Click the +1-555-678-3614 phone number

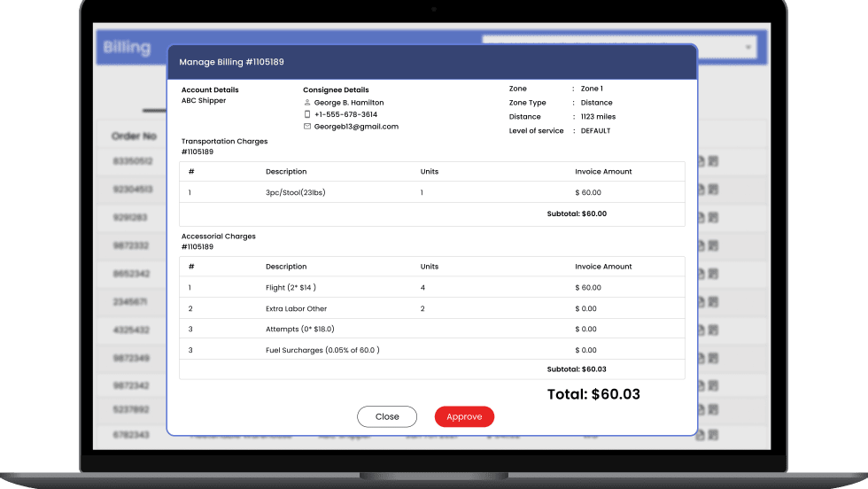point(345,114)
